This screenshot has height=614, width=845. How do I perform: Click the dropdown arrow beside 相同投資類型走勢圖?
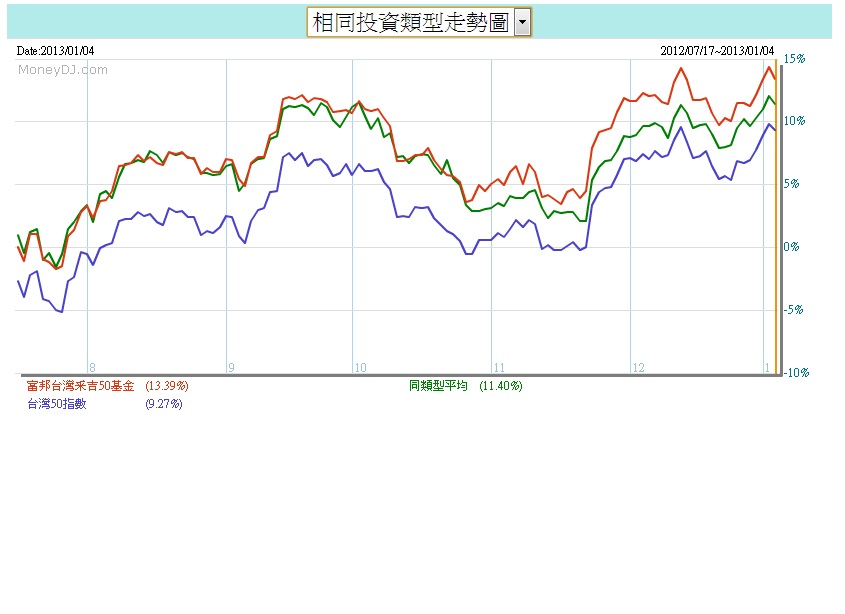click(x=522, y=23)
